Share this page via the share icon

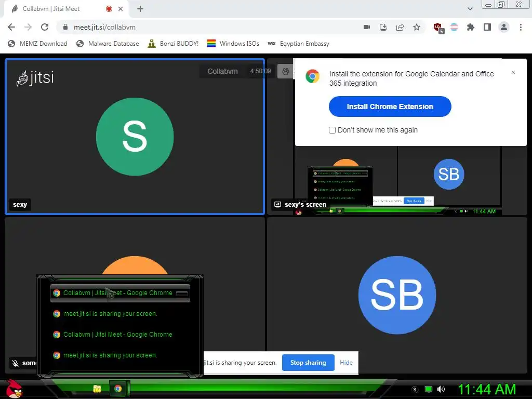pos(400,27)
